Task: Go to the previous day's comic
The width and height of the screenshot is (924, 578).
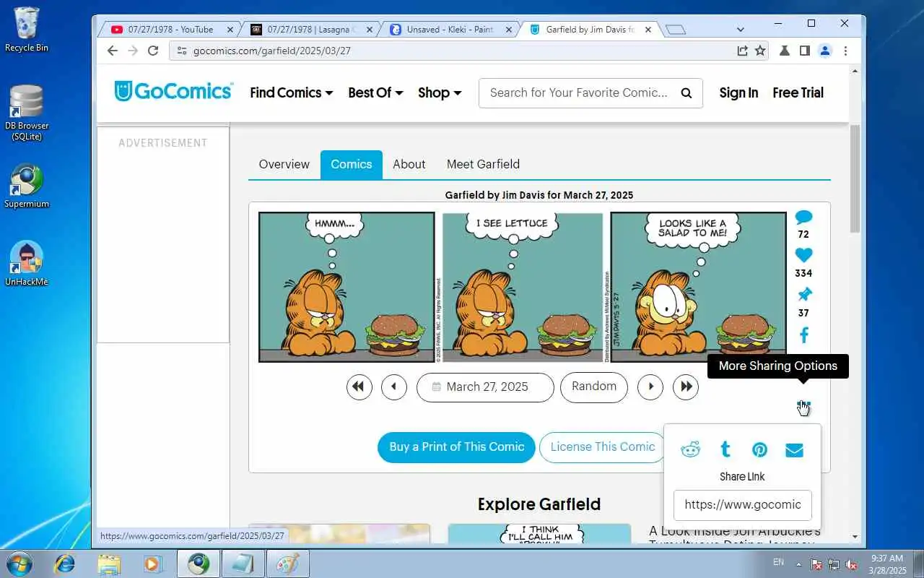Action: tap(394, 387)
